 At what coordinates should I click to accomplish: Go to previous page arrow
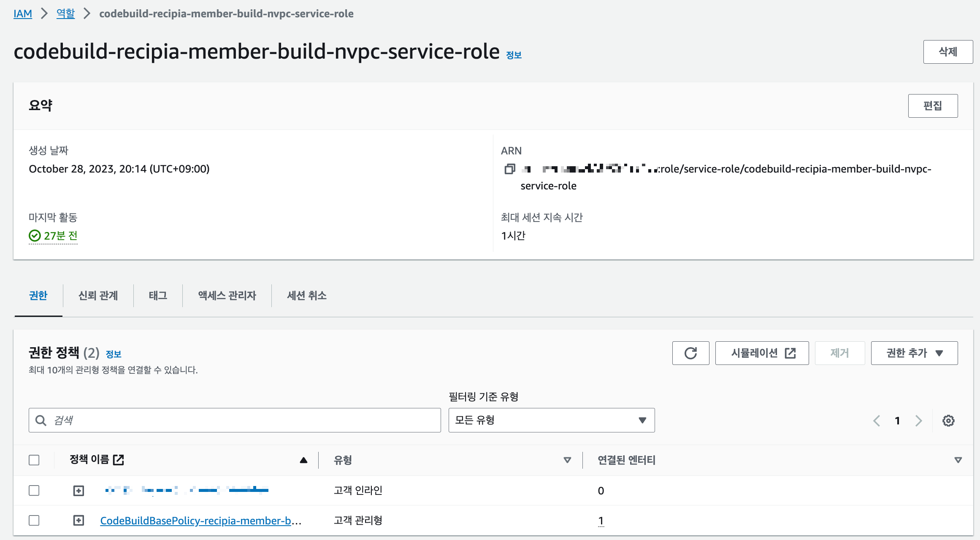[877, 421]
